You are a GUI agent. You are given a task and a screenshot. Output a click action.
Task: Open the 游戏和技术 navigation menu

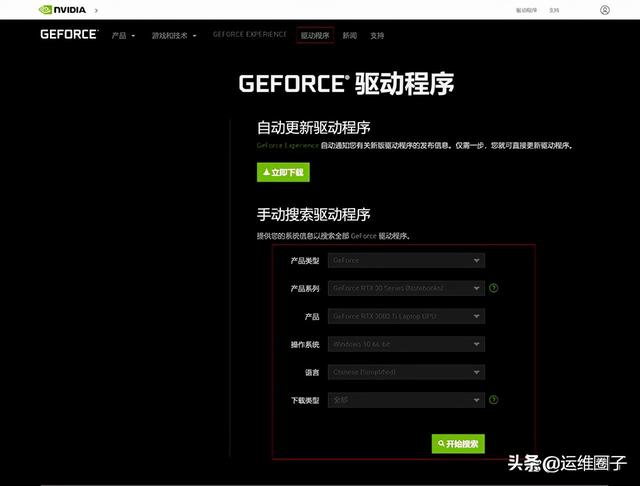coord(174,36)
